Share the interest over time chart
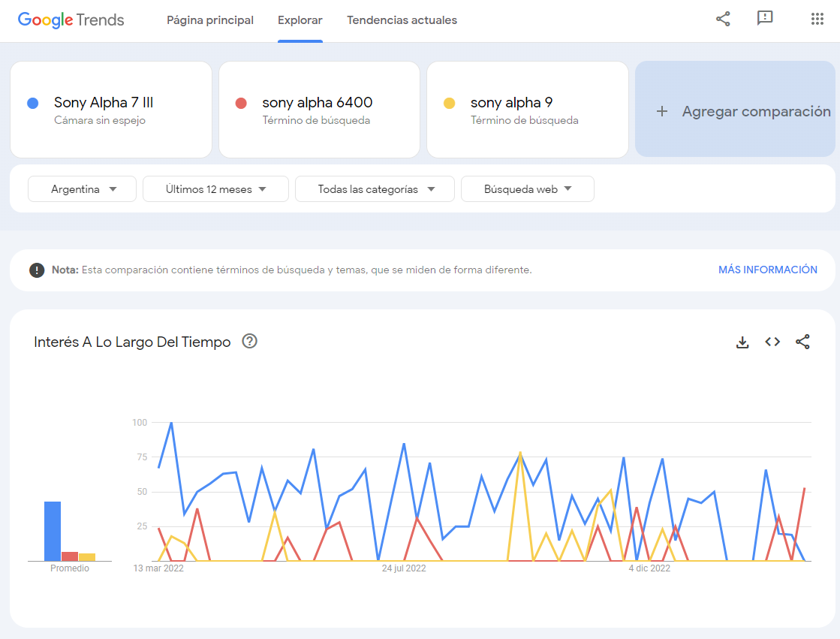Screen dimensions: 840x639 tap(802, 342)
